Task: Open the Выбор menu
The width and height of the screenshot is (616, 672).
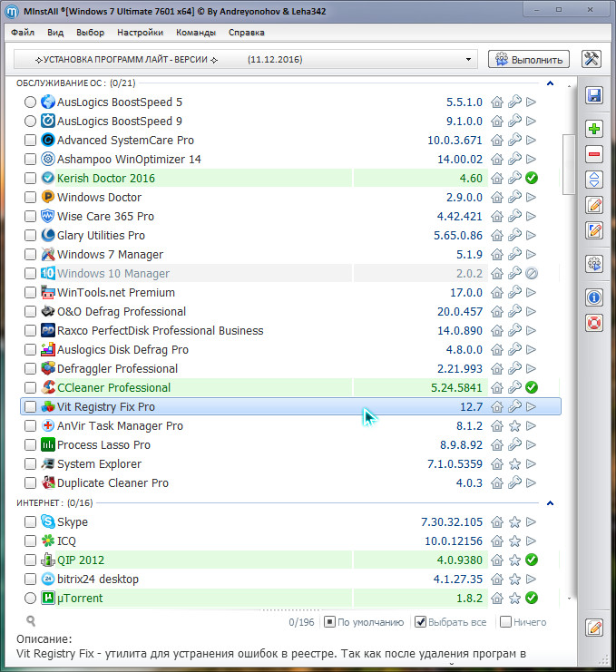Action: (90, 33)
